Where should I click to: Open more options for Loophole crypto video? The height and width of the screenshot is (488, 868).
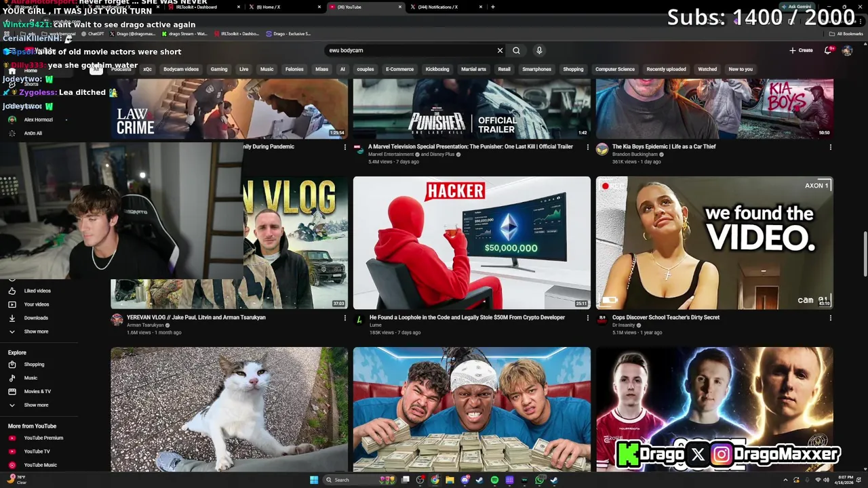pos(587,318)
